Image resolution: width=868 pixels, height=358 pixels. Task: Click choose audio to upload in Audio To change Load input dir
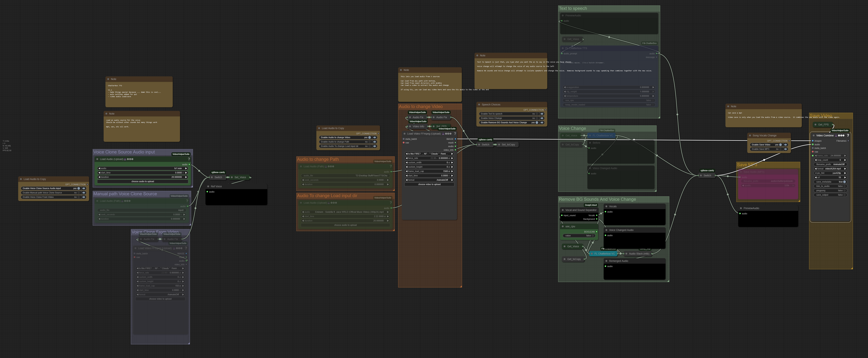[x=345, y=225]
